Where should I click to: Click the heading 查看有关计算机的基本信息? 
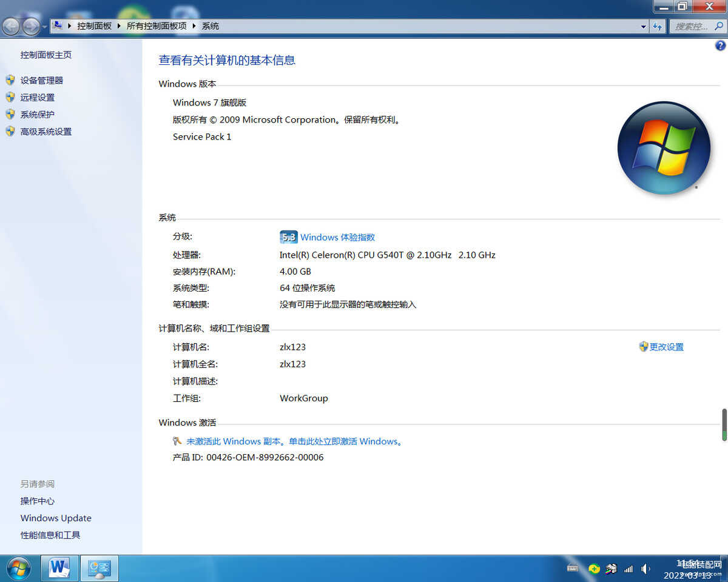[227, 60]
